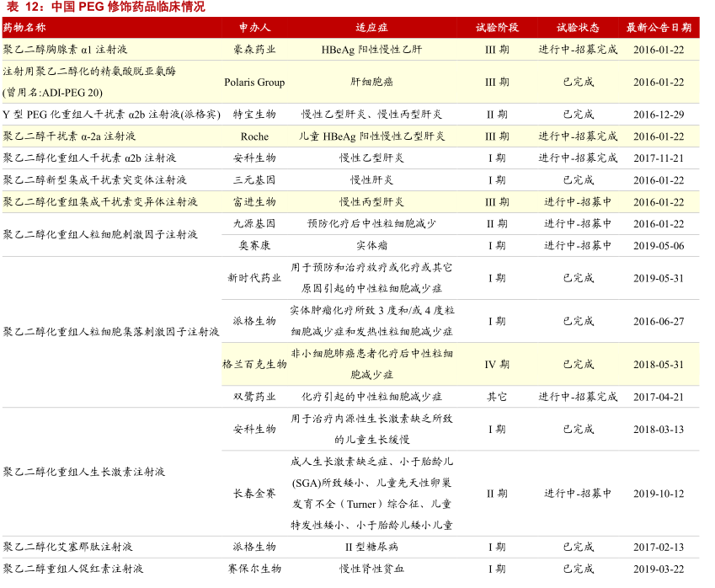Viewport: 715px width, 588px height.
Task: Click sponsor cell '双鹭药业'
Action: (x=254, y=397)
